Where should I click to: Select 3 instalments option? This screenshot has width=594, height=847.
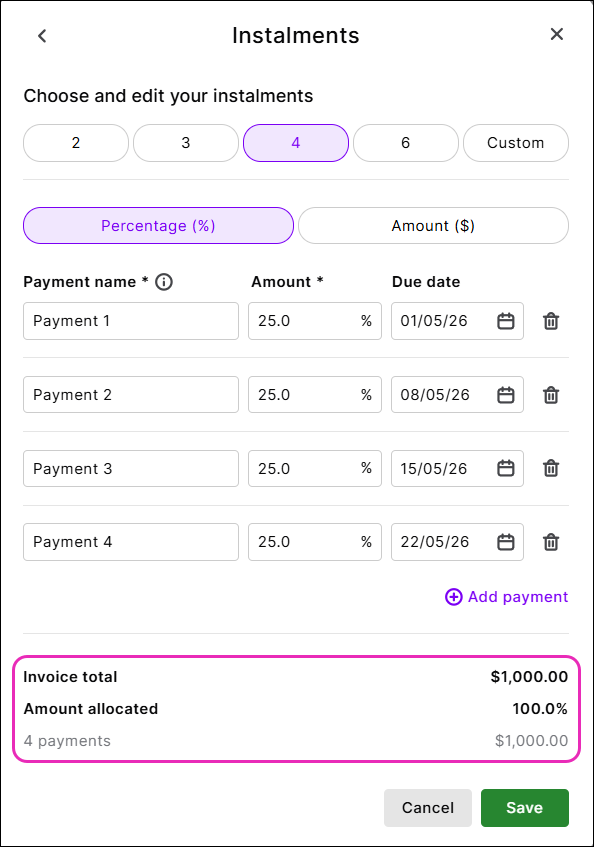click(x=186, y=143)
